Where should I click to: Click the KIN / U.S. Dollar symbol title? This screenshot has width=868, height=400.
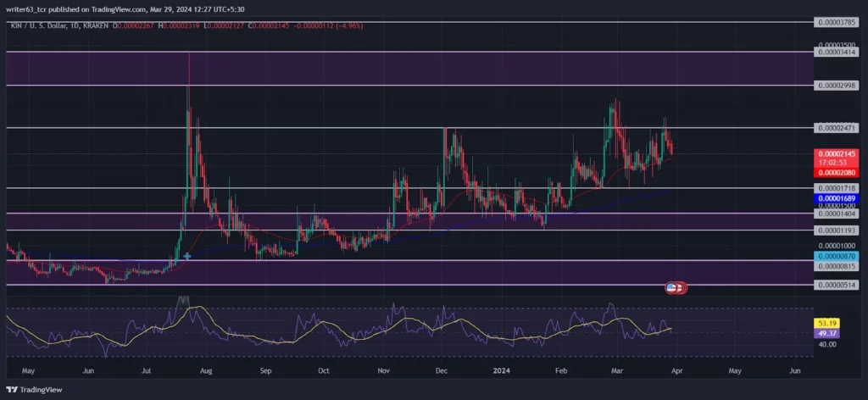point(41,25)
